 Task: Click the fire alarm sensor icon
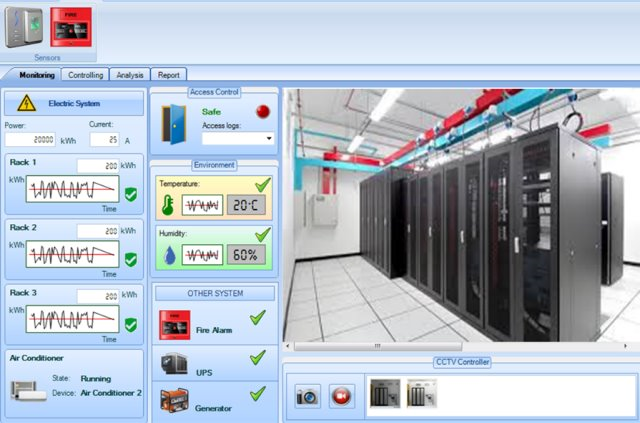71,28
